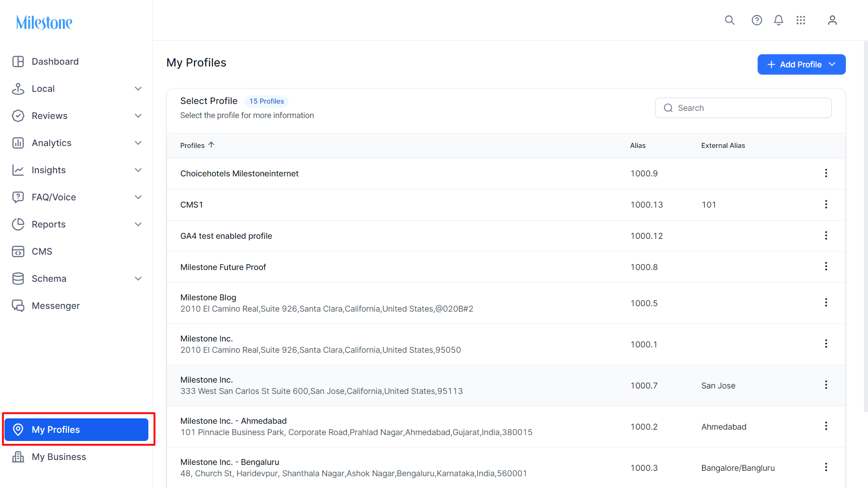Open options menu for Milestone Blog
The height and width of the screenshot is (488, 868).
point(826,303)
